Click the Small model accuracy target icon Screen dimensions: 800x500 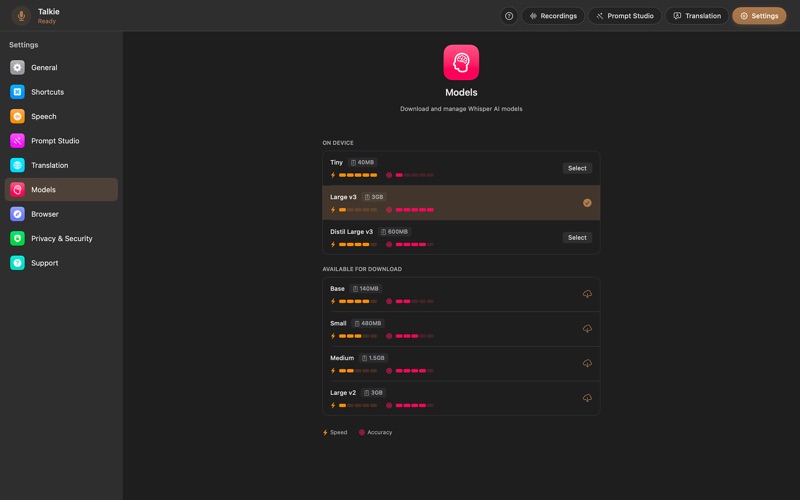(x=389, y=336)
